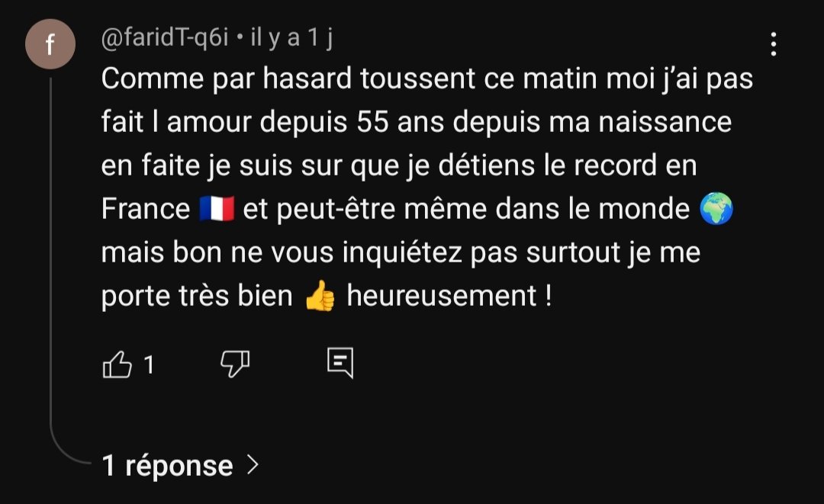Image resolution: width=824 pixels, height=504 pixels.
Task: Expand replies with the chevron arrow
Action: [253, 464]
